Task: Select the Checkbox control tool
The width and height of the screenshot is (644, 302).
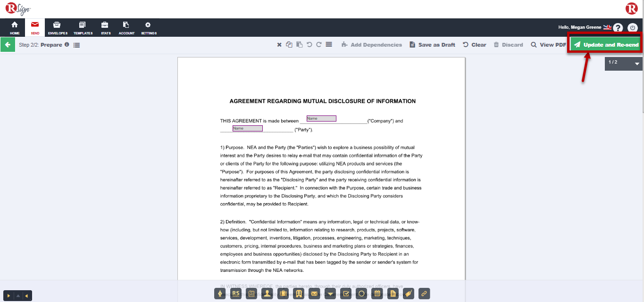Action: point(345,294)
